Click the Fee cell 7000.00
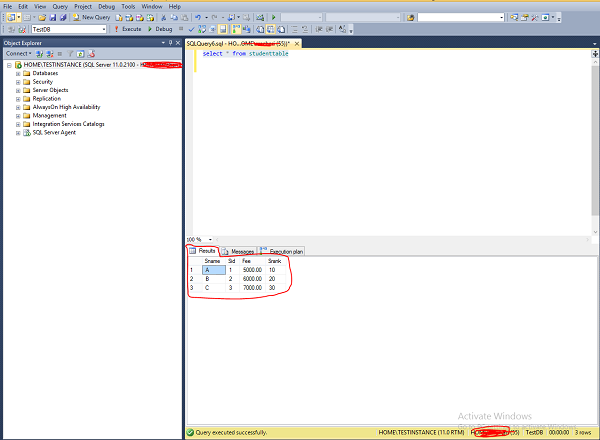 point(252,288)
